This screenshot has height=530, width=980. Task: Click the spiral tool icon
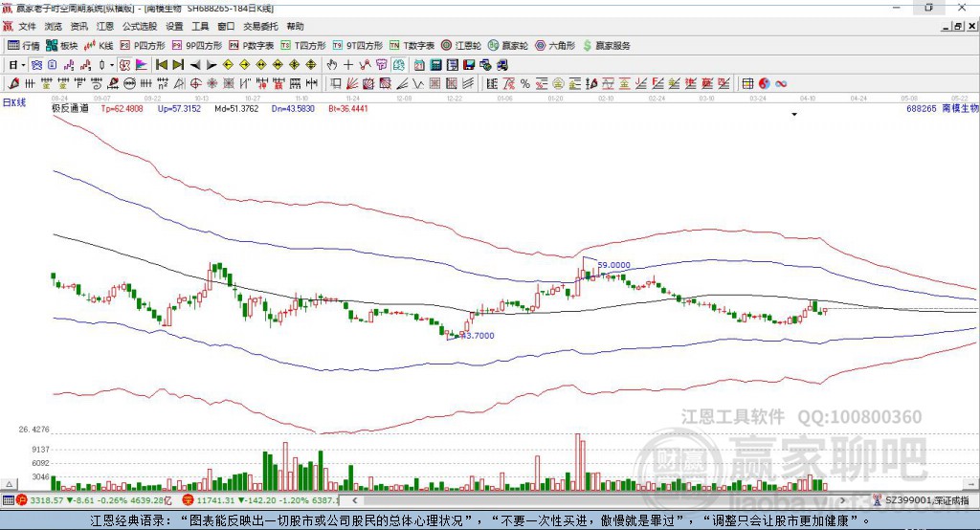97,84
